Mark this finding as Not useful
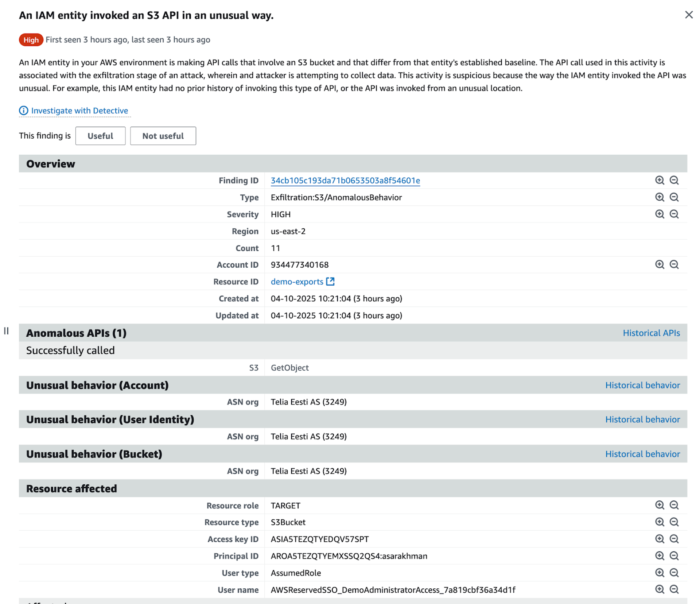The width and height of the screenshot is (700, 604). 163,136
